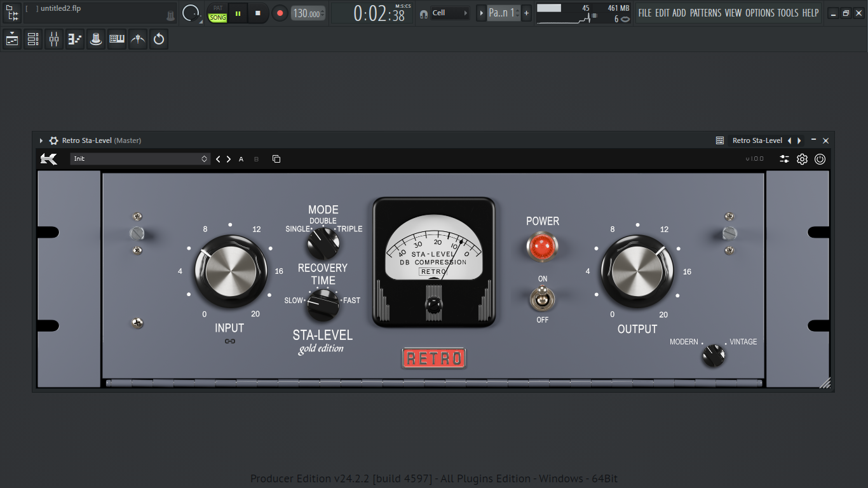This screenshot has height=488, width=868.
Task: Go to previous preset with left chevron
Action: [x=218, y=159]
